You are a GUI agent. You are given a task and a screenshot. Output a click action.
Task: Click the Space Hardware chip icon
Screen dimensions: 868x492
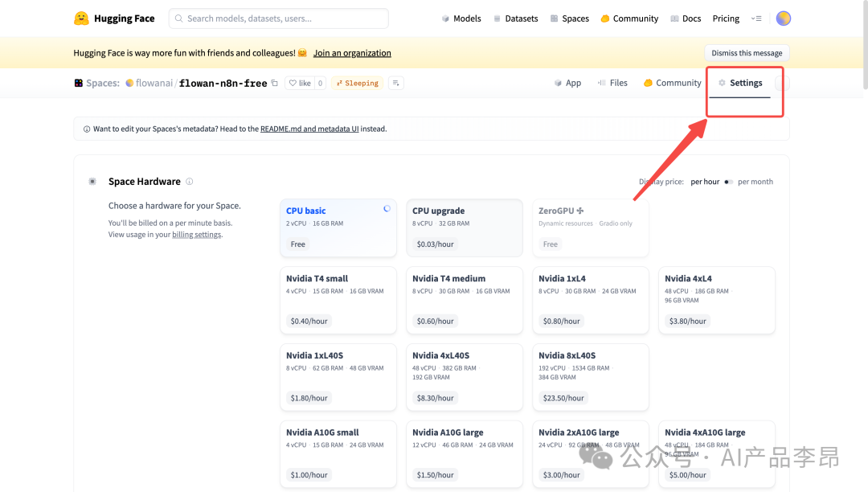pos(92,182)
